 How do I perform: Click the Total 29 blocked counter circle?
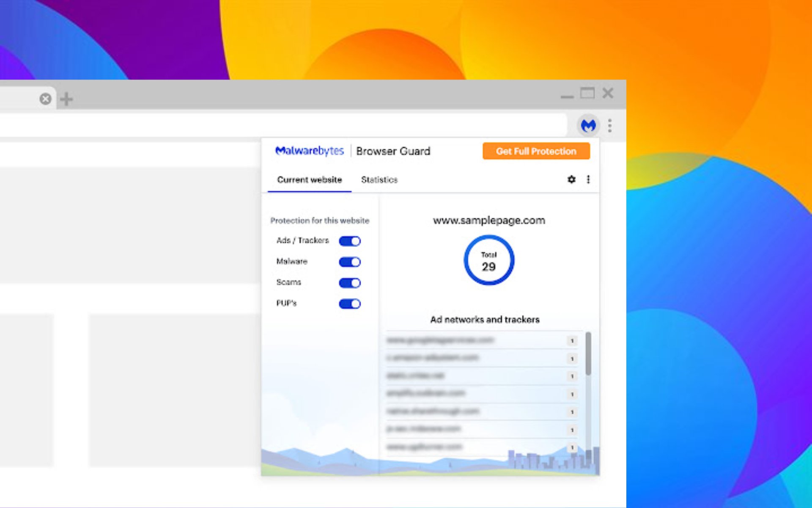489,260
